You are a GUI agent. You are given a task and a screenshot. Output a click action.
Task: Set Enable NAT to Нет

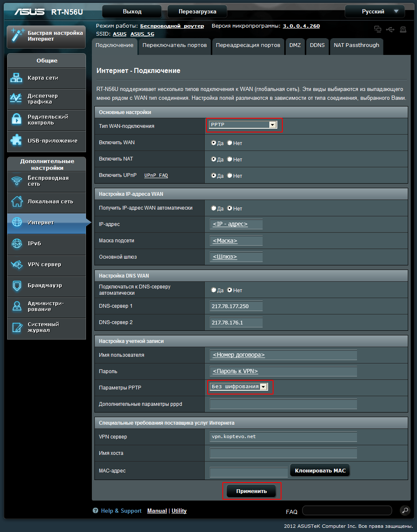point(229,159)
